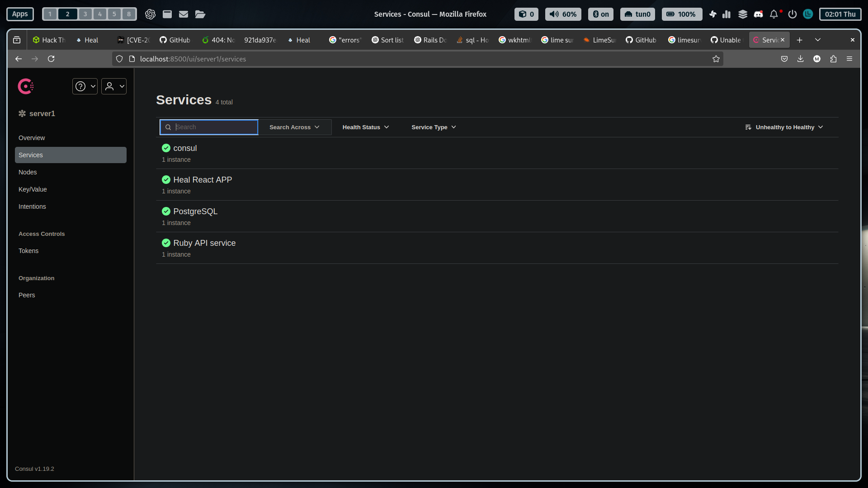Image resolution: width=868 pixels, height=488 pixels.
Task: Open the Service Type filter dropdown
Action: pyautogui.click(x=434, y=127)
